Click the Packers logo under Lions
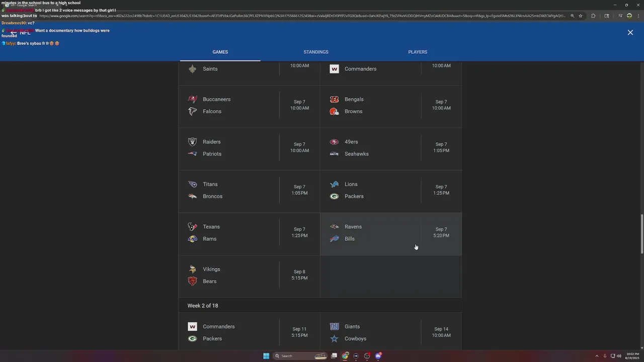The width and height of the screenshot is (644, 362). coord(334,196)
